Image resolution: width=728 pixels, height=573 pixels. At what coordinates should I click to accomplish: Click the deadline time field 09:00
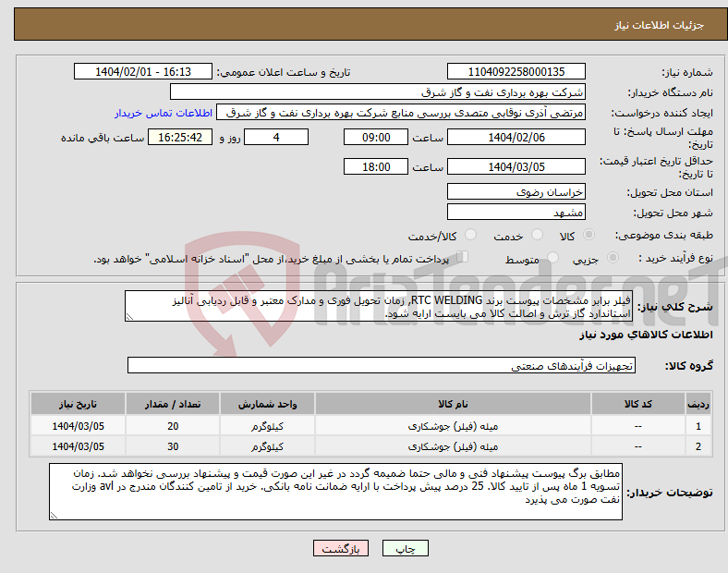coord(376,137)
